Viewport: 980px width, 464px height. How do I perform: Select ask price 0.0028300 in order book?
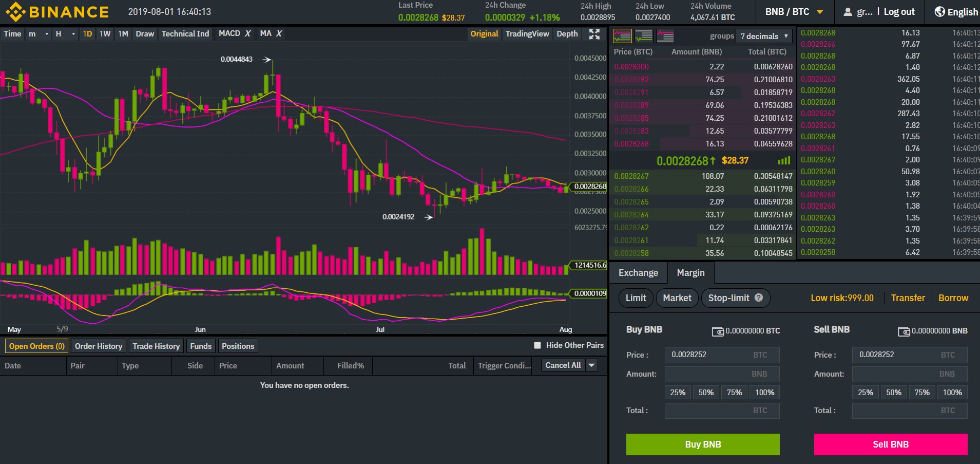click(631, 67)
